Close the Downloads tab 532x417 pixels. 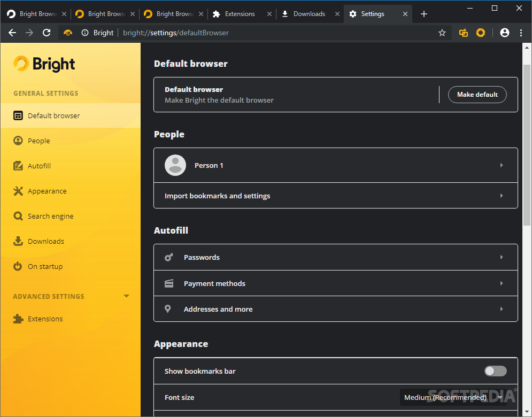[x=337, y=14]
